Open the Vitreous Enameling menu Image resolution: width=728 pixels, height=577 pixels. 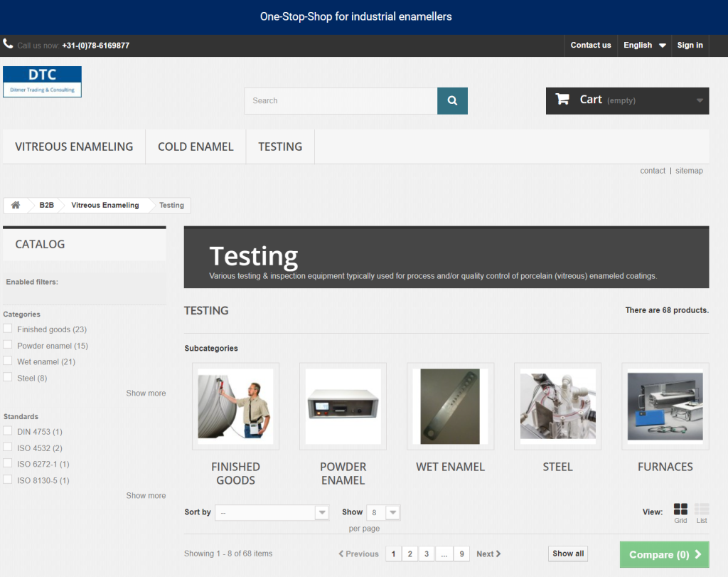74,147
